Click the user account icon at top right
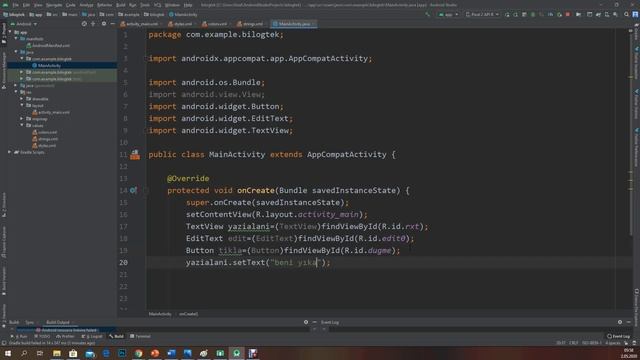 click(x=635, y=14)
